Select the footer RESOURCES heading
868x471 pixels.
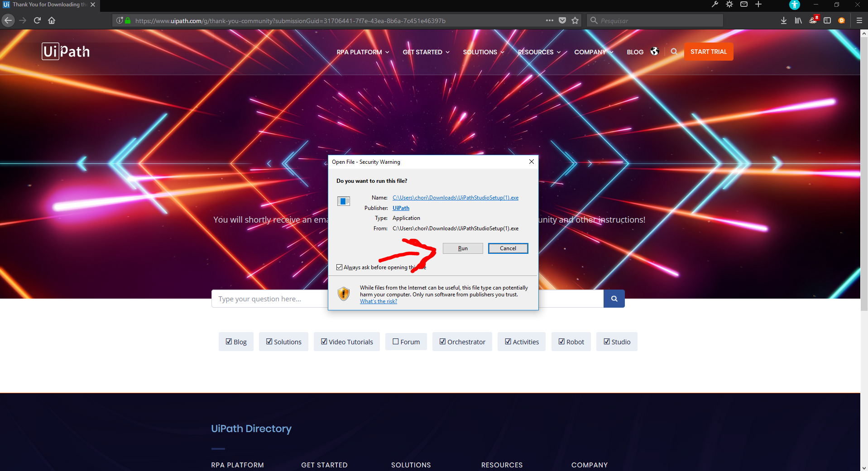point(502,465)
